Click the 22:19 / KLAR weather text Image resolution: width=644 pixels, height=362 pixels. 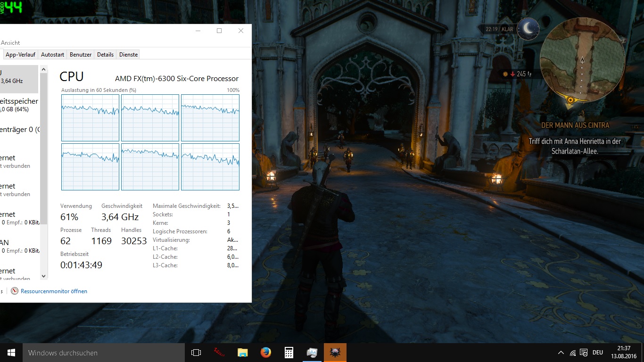click(x=499, y=29)
